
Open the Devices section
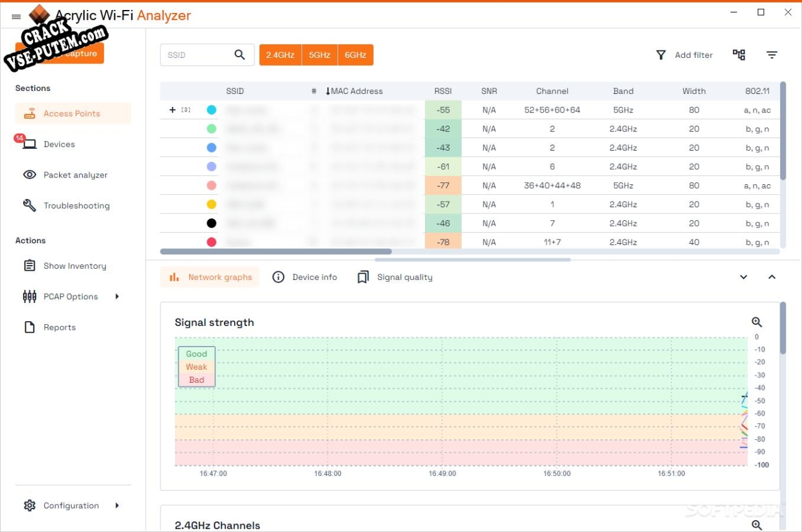(x=49, y=144)
